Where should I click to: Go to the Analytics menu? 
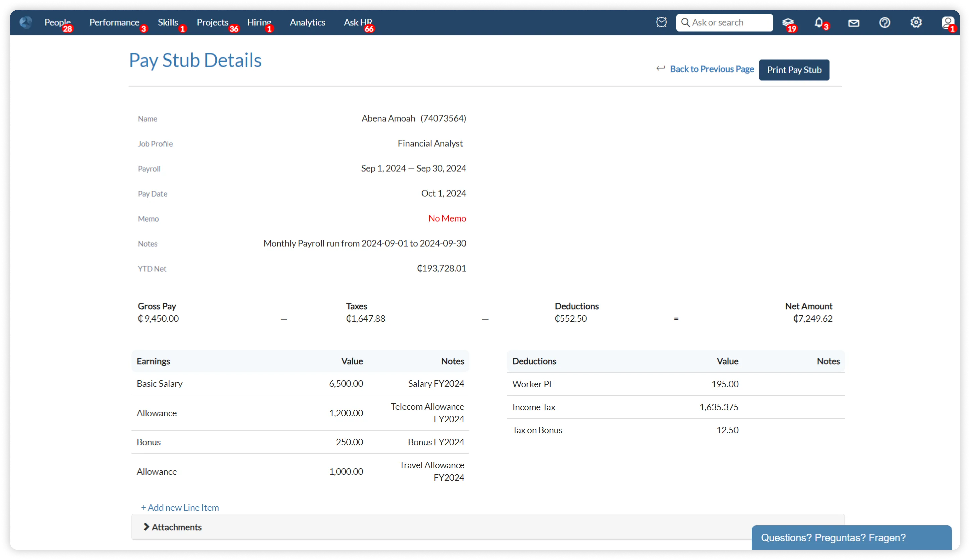click(x=307, y=22)
